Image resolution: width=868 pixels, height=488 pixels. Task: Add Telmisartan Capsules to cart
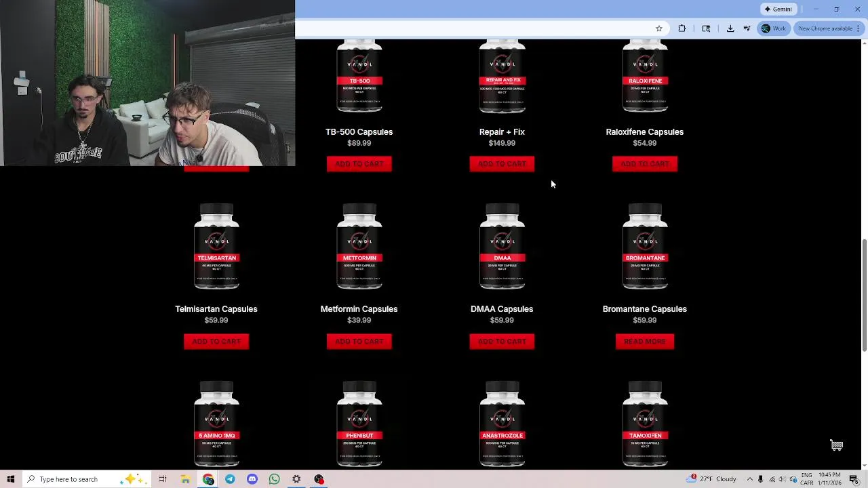coord(216,342)
